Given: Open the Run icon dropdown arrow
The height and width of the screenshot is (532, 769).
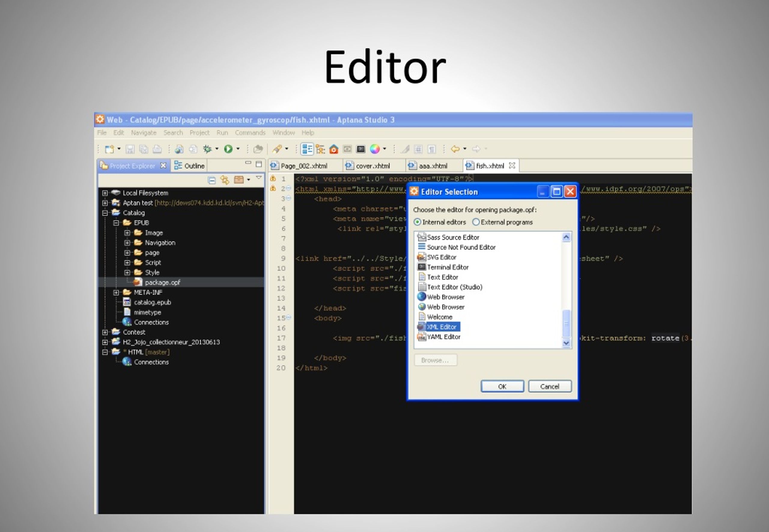Looking at the screenshot, I should click(238, 149).
